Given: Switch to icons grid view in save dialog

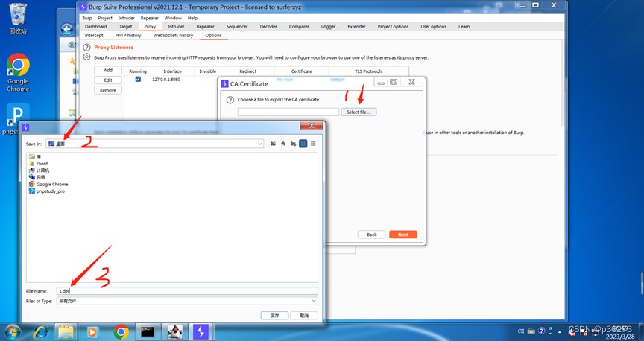Looking at the screenshot, I should [x=303, y=144].
